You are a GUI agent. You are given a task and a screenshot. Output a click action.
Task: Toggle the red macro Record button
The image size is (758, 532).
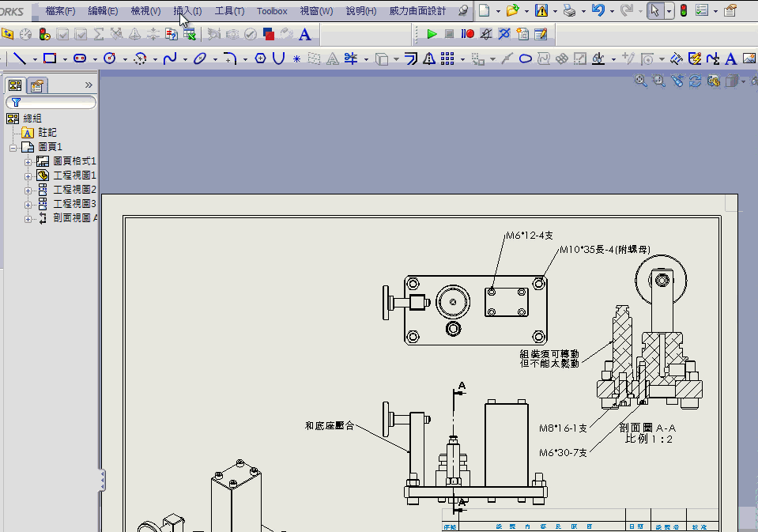[x=470, y=34]
